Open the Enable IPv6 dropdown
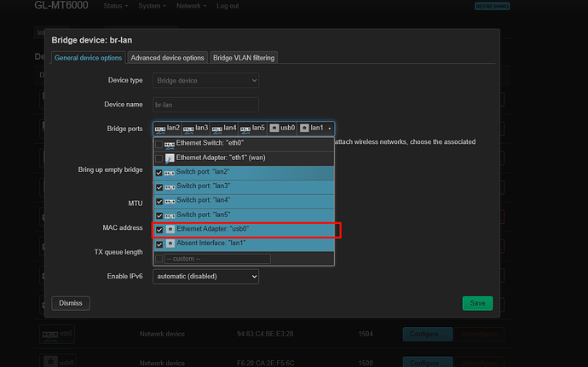Image resolution: width=588 pixels, height=367 pixels. (205, 277)
